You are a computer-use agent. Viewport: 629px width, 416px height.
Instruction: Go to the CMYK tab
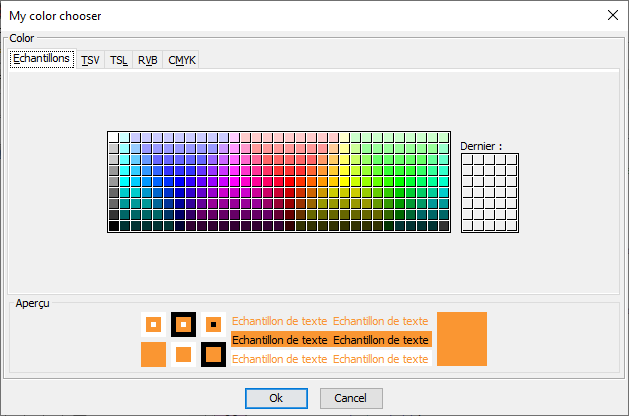pyautogui.click(x=182, y=60)
